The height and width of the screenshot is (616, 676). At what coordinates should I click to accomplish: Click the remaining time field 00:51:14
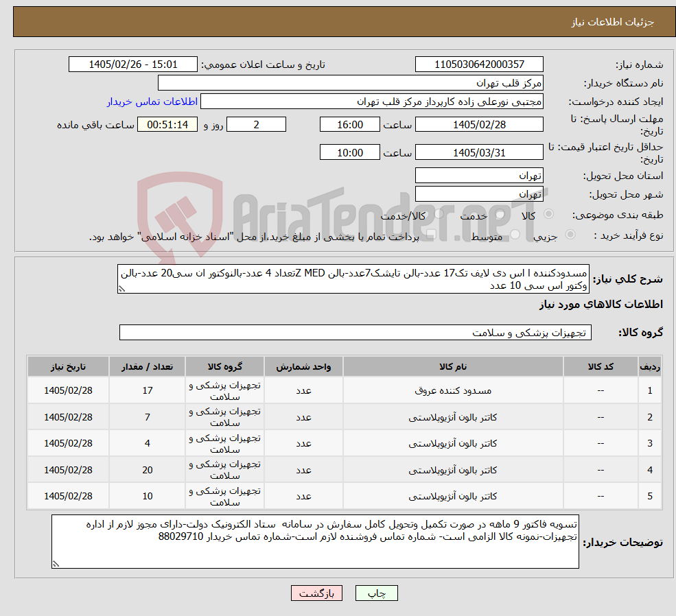(167, 124)
